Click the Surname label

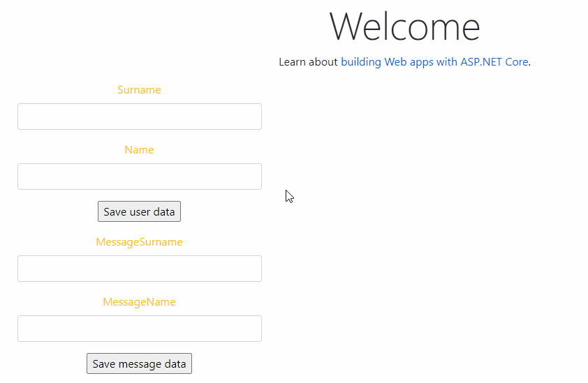coord(139,89)
